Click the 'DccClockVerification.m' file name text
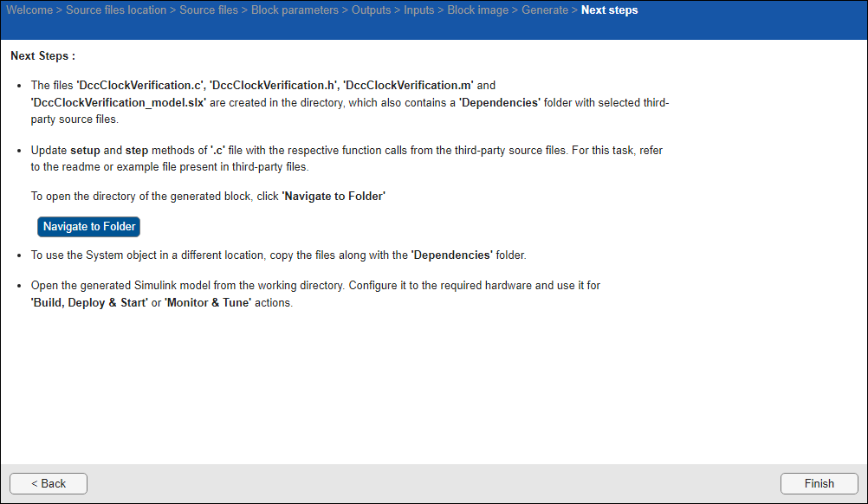The width and height of the screenshot is (868, 504). point(409,85)
